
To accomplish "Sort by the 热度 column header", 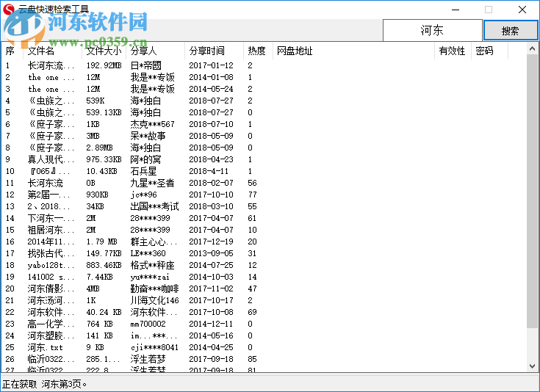I will click(x=258, y=51).
